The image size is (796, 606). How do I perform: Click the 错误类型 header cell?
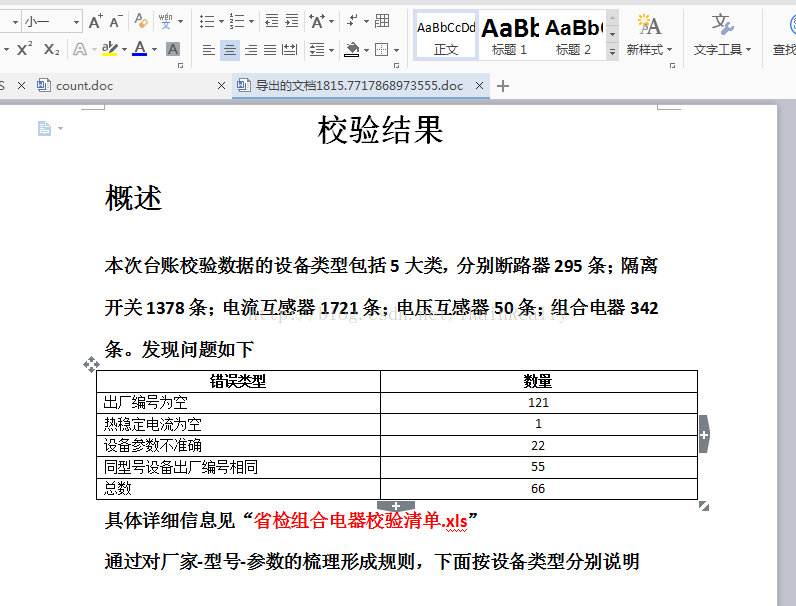pyautogui.click(x=238, y=381)
